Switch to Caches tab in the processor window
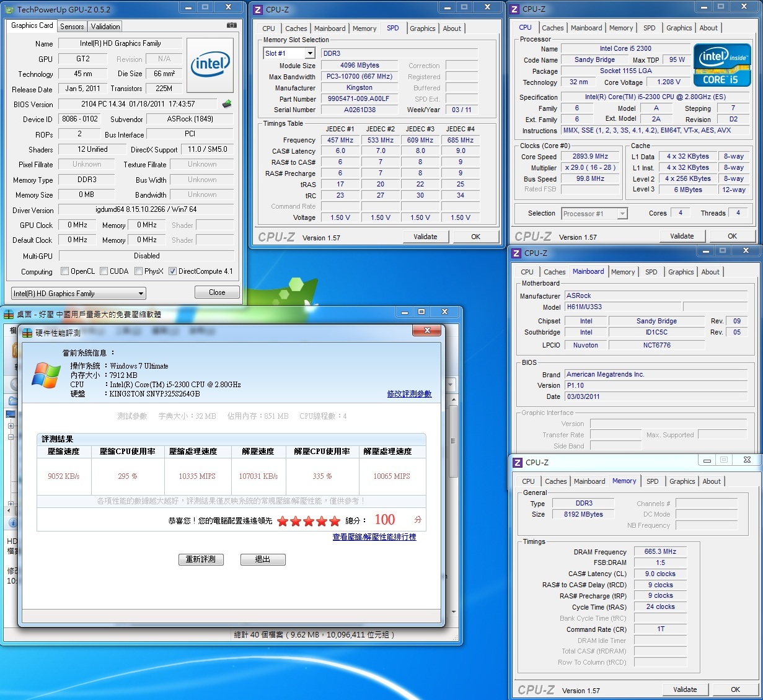Viewport: 763px width, 700px height. click(x=553, y=28)
